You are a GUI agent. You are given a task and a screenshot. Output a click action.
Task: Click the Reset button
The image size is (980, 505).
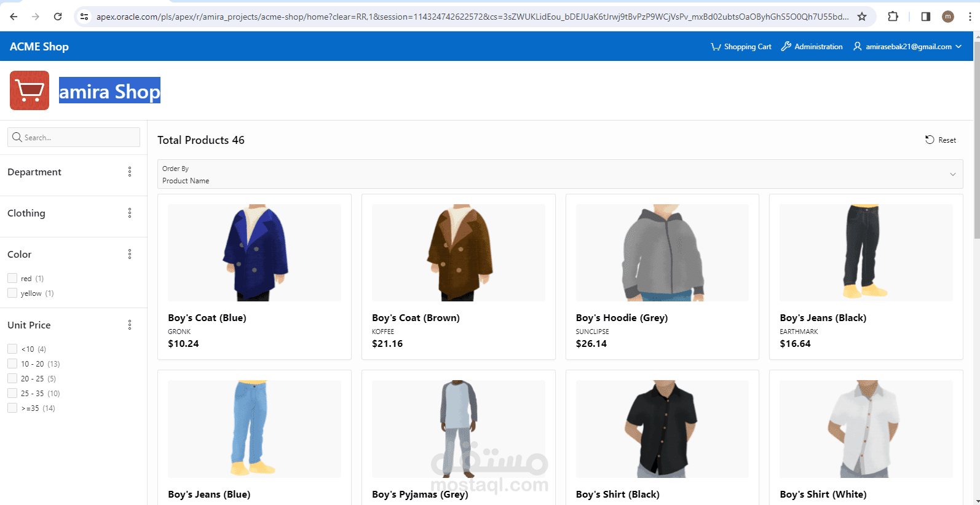click(941, 140)
